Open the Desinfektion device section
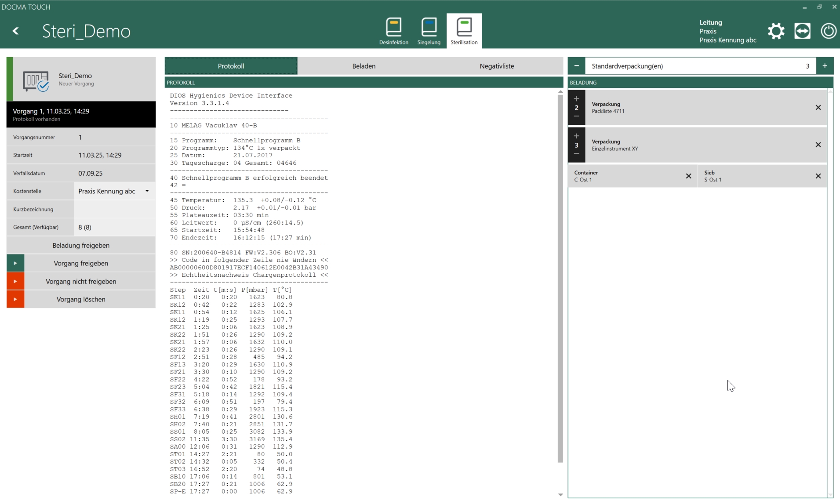Screen dimensions: 840x504 point(393,31)
